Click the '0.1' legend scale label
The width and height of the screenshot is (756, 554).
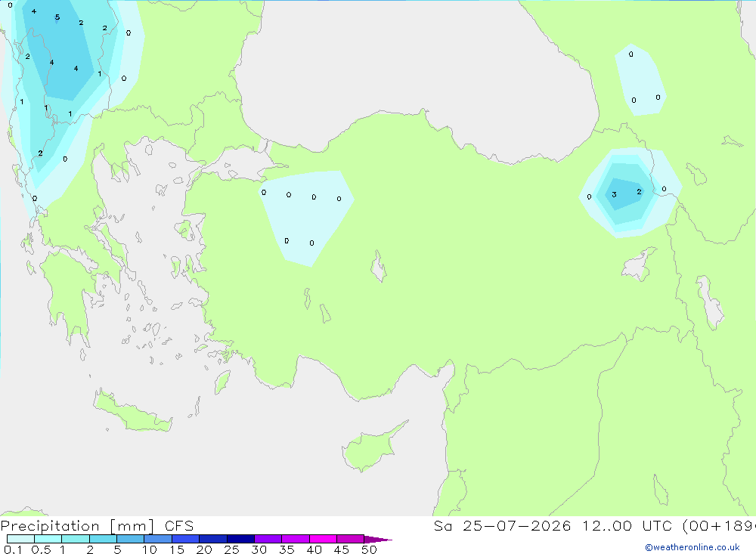pos(13,549)
